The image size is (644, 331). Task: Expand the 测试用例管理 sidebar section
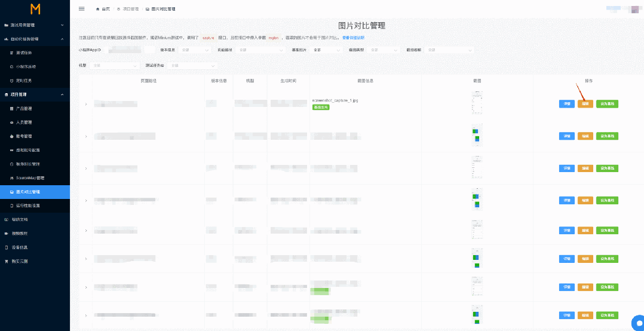35,25
